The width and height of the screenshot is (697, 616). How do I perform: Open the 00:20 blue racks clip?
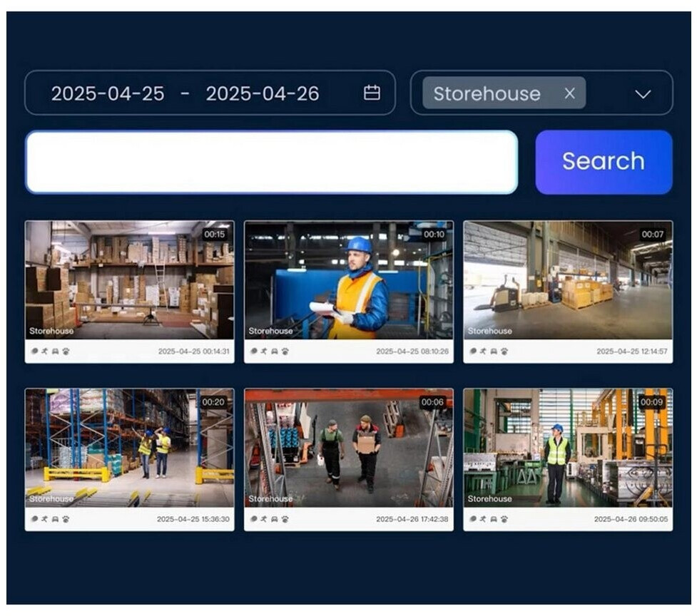click(x=129, y=448)
